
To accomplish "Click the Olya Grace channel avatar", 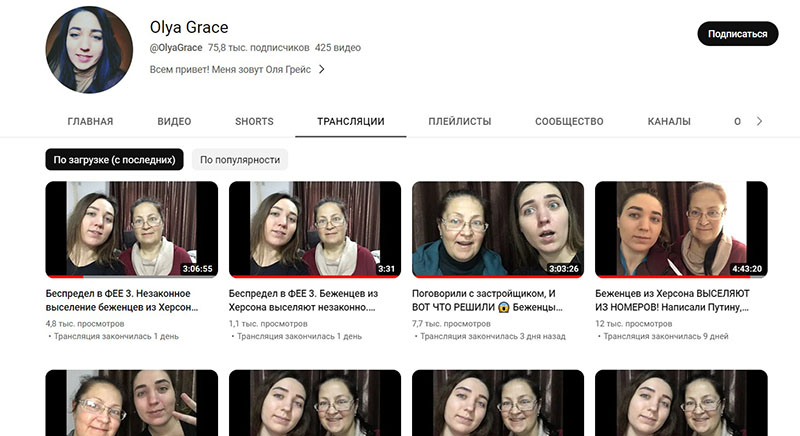I will point(89,49).
